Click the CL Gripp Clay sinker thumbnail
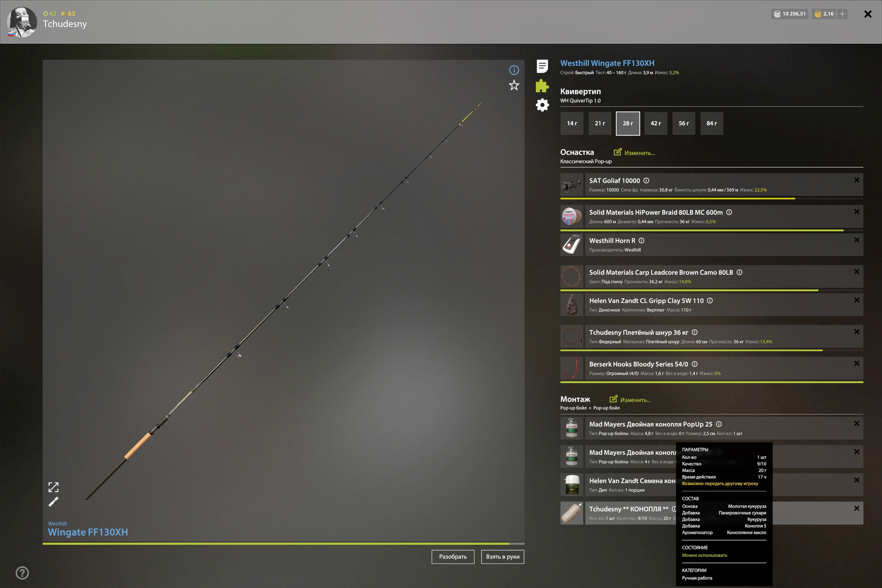This screenshot has width=882, height=588. click(572, 305)
